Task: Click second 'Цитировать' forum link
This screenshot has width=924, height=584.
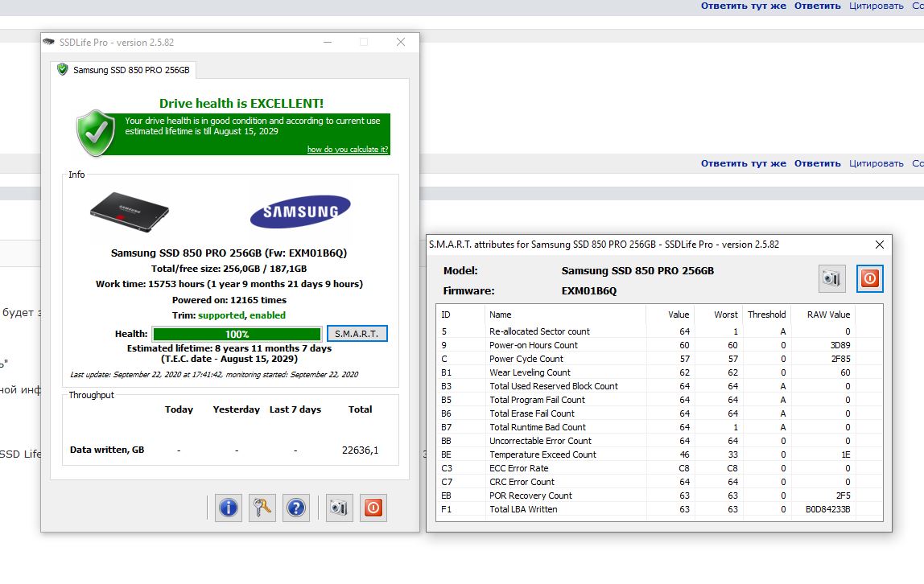Action: point(876,163)
